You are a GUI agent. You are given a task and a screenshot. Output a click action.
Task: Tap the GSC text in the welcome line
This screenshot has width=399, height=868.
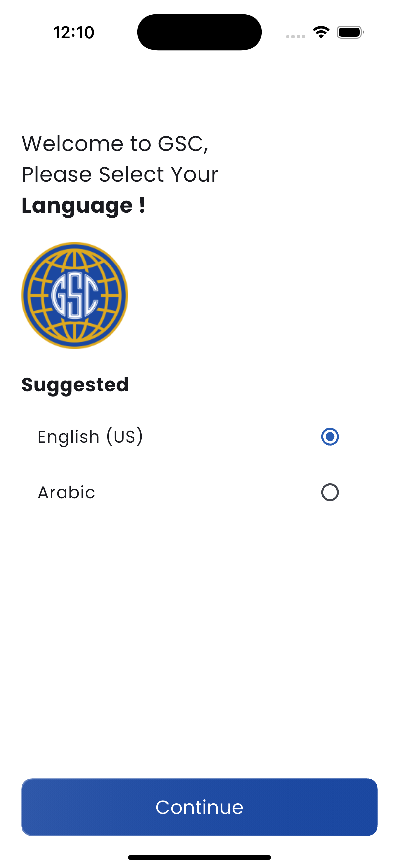point(183,144)
